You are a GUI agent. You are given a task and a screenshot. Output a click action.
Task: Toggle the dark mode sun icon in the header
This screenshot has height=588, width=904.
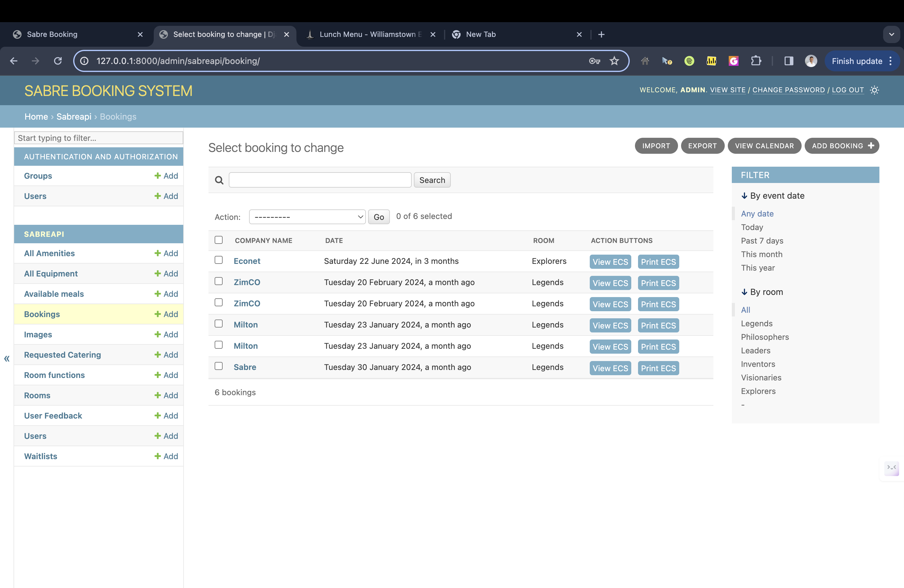[874, 90]
